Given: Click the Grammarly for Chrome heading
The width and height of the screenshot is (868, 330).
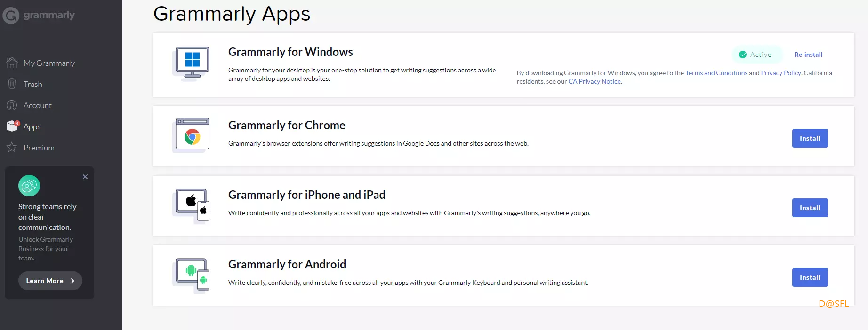Looking at the screenshot, I should pos(287,125).
